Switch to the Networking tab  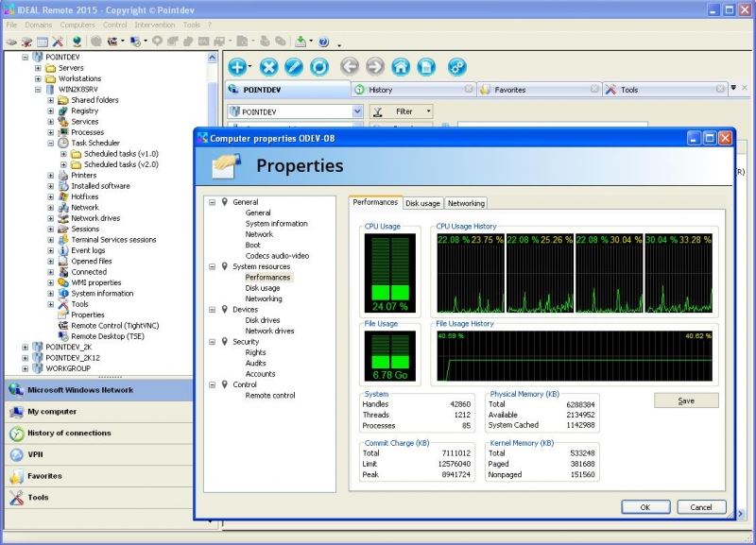pos(466,203)
